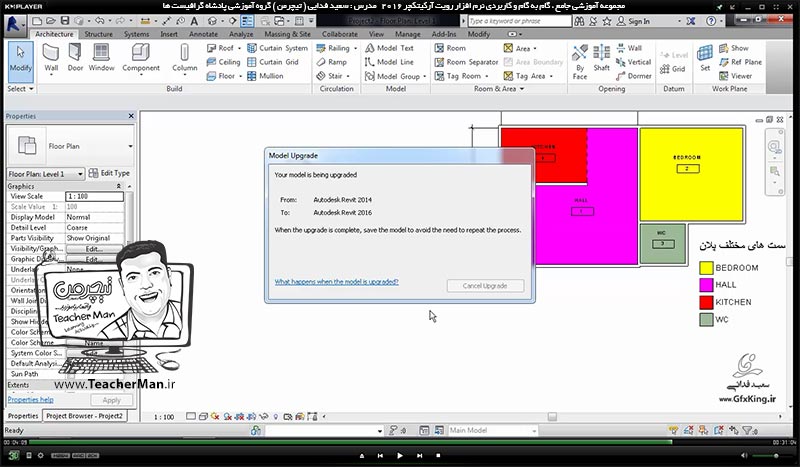Click the KMPlayer play button

pyautogui.click(x=399, y=456)
